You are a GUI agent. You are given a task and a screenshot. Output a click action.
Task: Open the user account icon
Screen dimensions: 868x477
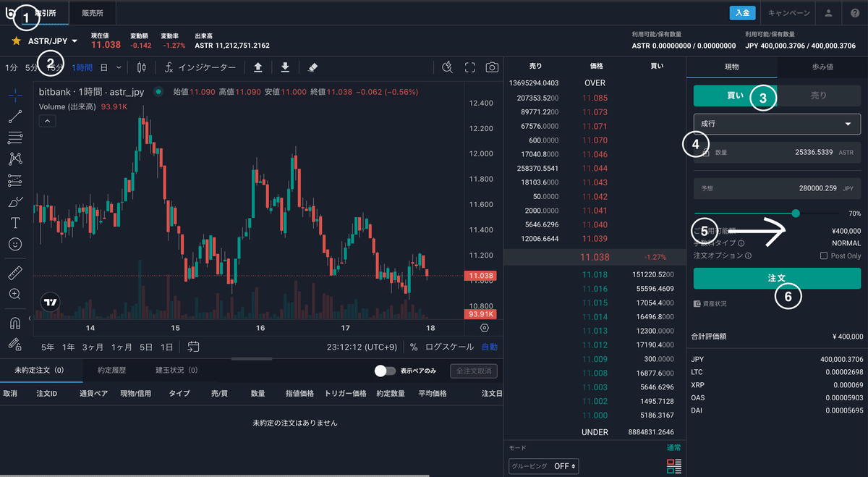click(829, 12)
